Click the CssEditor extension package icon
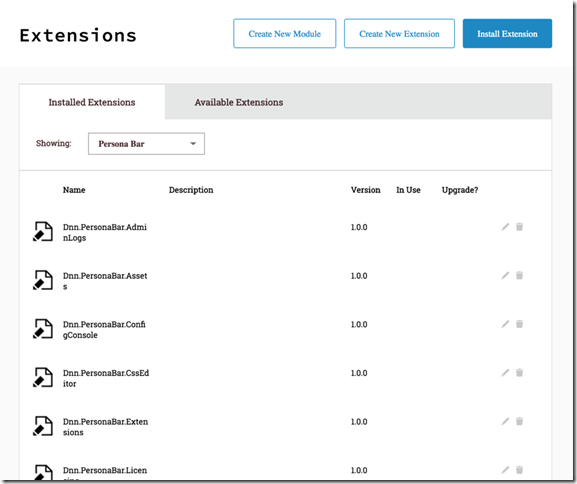The height and width of the screenshot is (484, 577). 43,377
